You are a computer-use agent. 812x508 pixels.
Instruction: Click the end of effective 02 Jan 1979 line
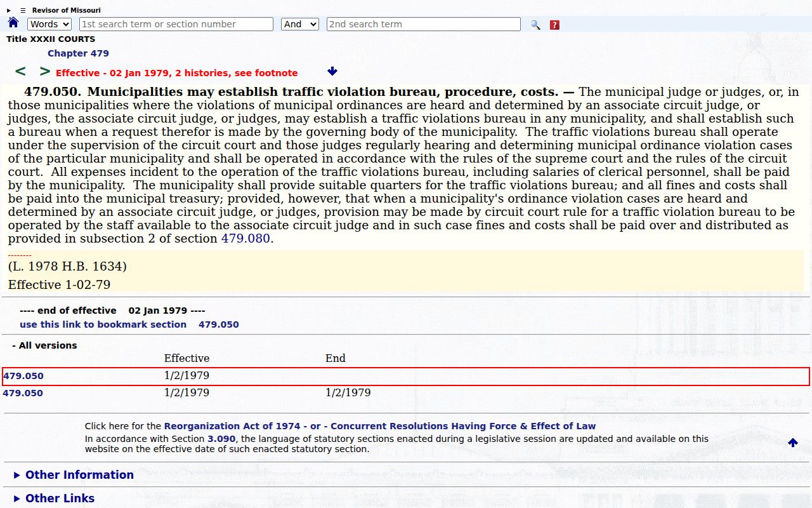click(x=112, y=311)
